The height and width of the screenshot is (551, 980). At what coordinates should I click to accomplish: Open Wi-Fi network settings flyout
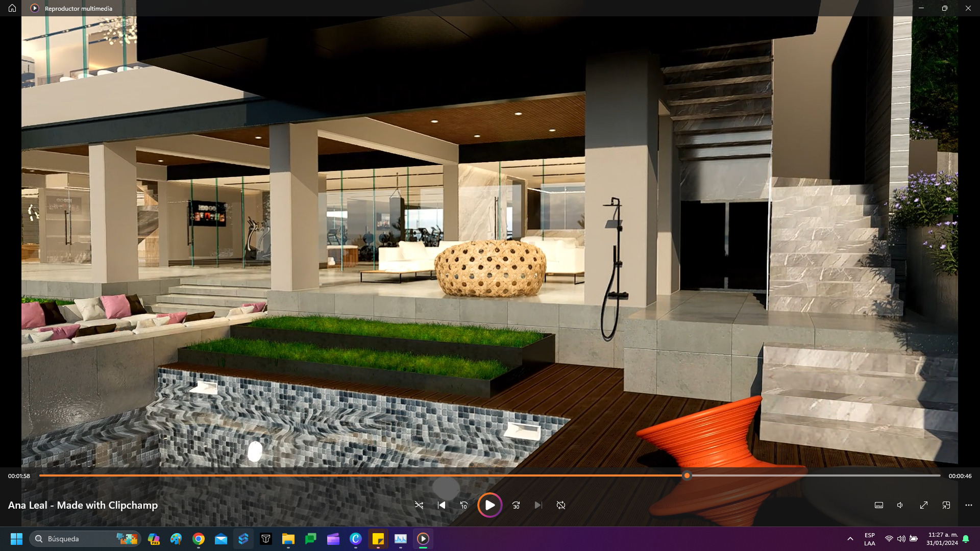click(x=889, y=539)
